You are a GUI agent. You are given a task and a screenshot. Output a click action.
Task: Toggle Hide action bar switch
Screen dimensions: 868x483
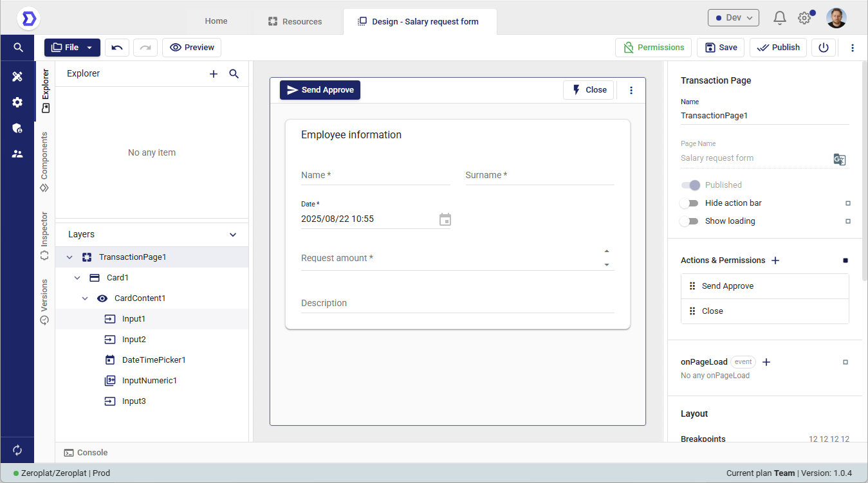(691, 203)
